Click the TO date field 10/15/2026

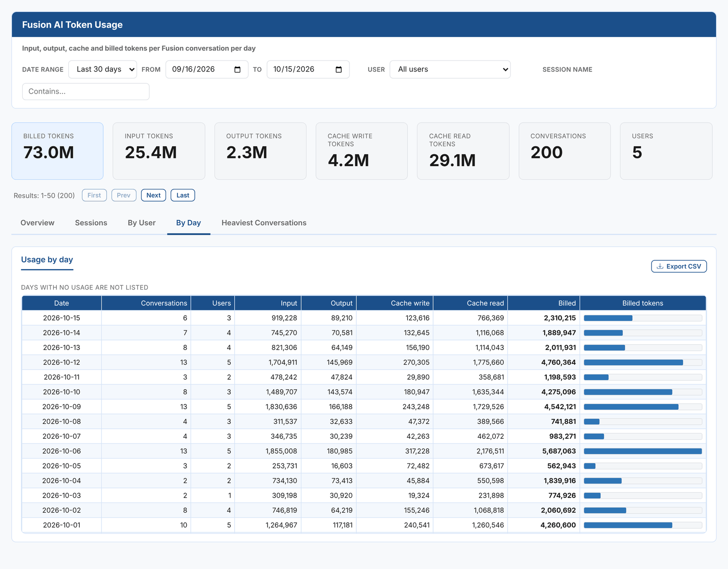tap(308, 70)
